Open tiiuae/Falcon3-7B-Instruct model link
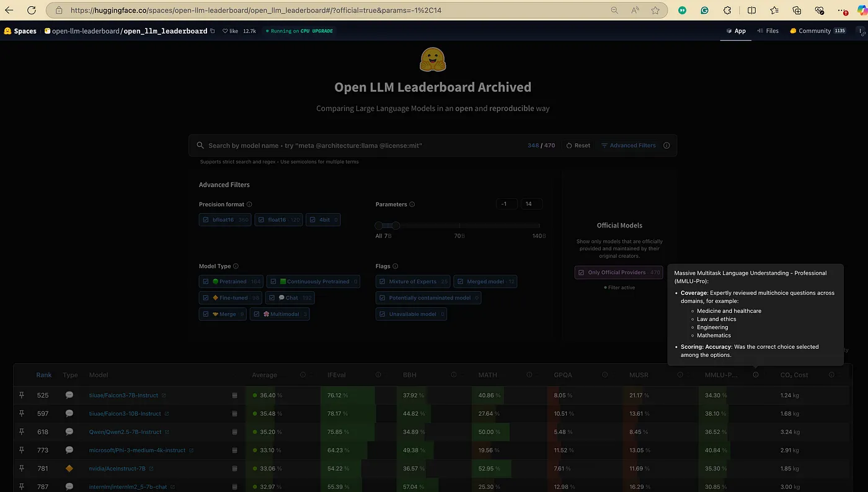The height and width of the screenshot is (492, 868). click(x=123, y=395)
